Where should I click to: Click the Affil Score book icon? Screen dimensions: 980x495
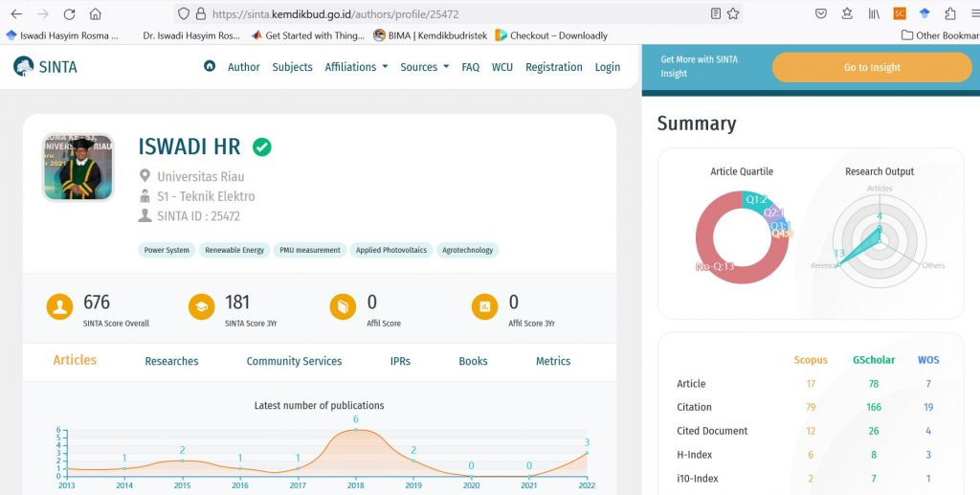(x=343, y=307)
